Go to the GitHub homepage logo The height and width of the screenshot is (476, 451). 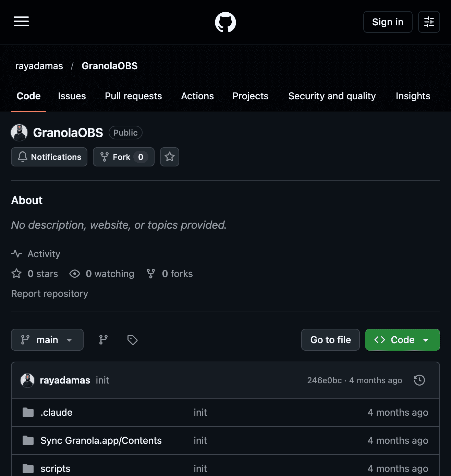[x=225, y=22]
